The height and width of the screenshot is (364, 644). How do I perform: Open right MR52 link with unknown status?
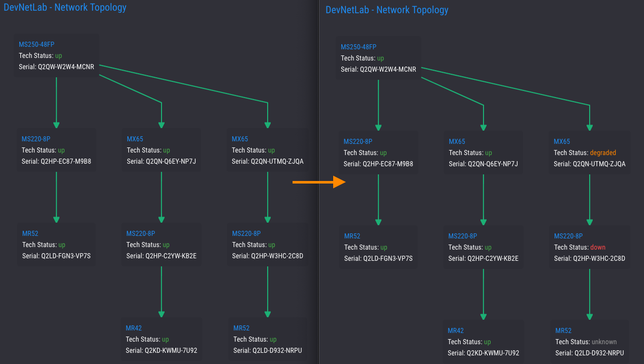[563, 330]
